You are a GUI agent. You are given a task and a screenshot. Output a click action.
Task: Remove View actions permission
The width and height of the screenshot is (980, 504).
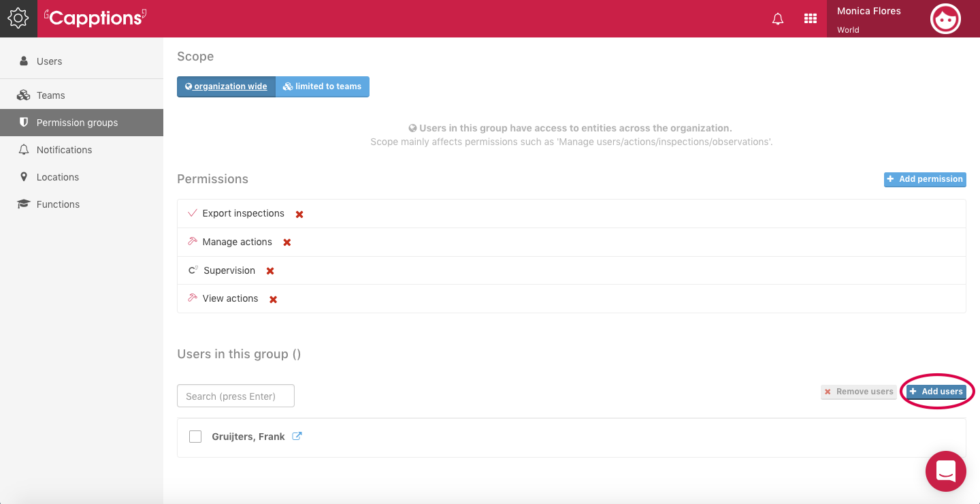273,299
